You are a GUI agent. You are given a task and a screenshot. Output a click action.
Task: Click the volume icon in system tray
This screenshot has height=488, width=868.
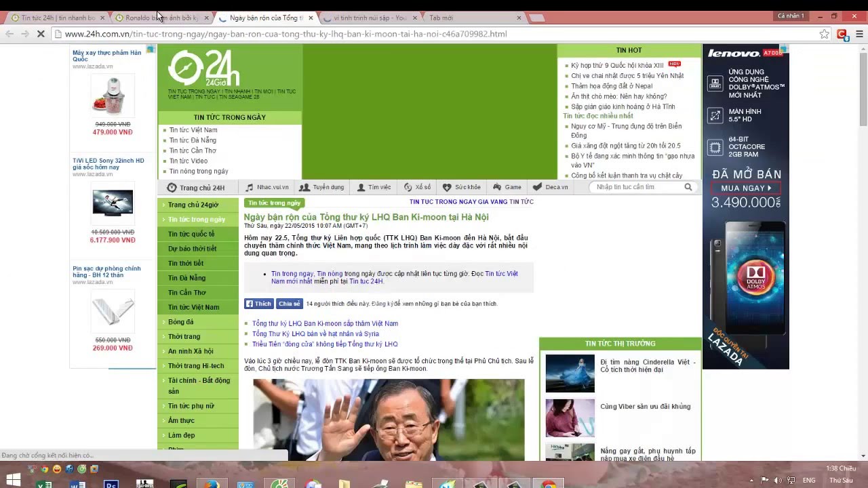coord(778,481)
